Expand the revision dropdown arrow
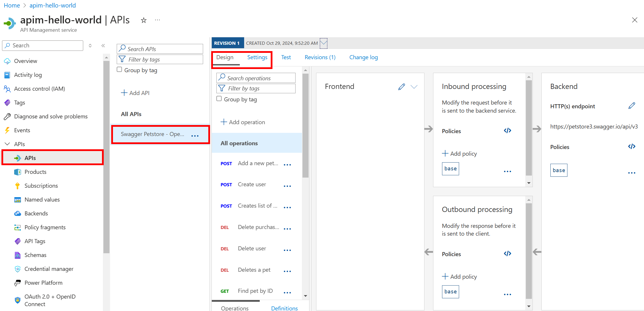 324,43
